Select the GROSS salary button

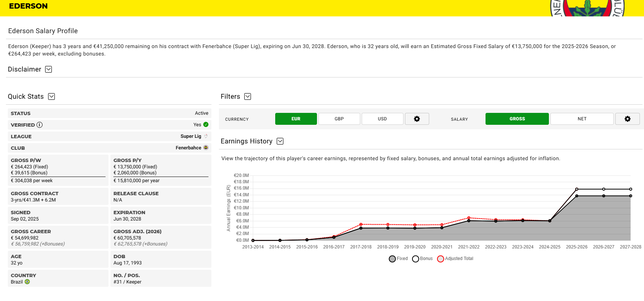click(x=517, y=119)
